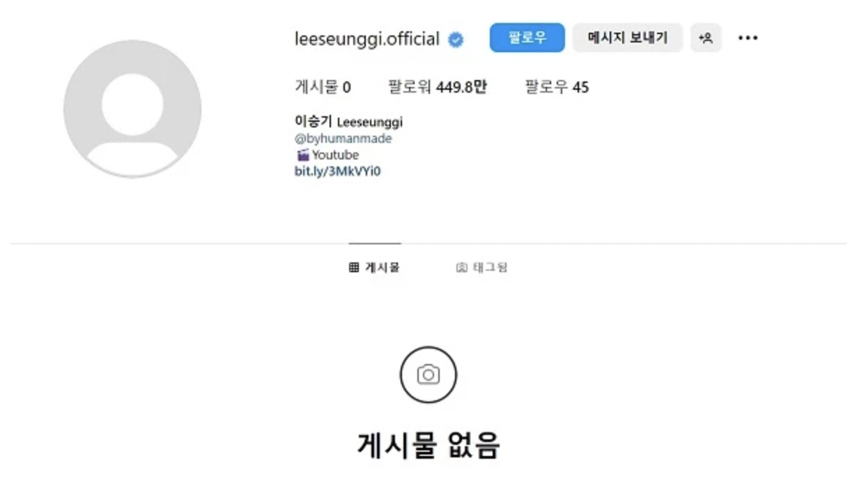
Task: Click the grid icon on 게시물 tab
Action: 354,267
